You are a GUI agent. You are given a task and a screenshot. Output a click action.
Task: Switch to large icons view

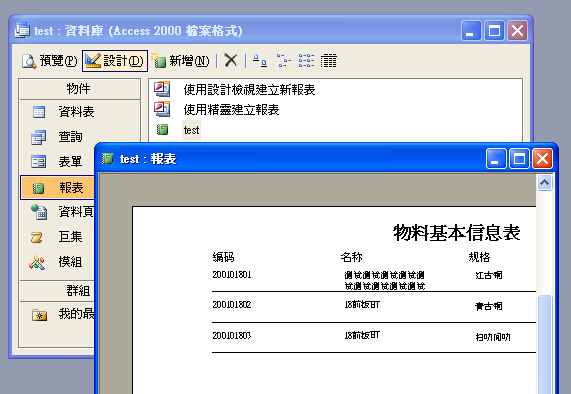pyautogui.click(x=260, y=60)
